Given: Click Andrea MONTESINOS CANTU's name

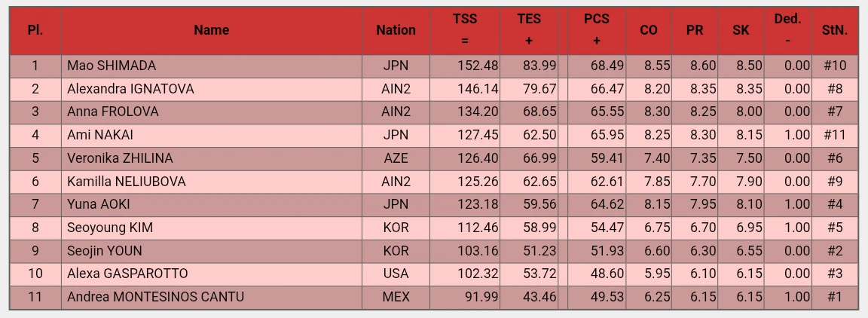Looking at the screenshot, I should pos(155,297).
